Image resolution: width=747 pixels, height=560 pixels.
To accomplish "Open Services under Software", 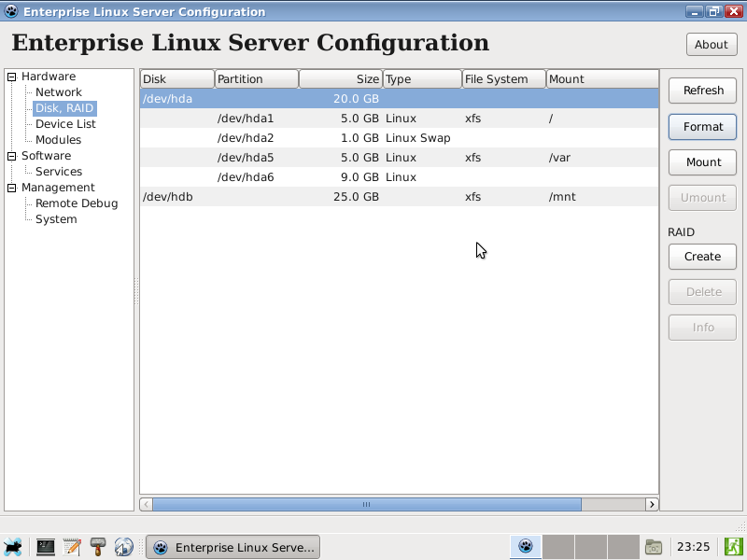I will tap(59, 172).
